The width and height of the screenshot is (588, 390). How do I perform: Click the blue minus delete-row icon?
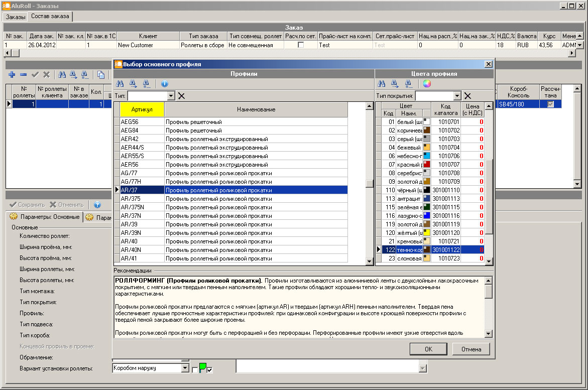[x=23, y=75]
